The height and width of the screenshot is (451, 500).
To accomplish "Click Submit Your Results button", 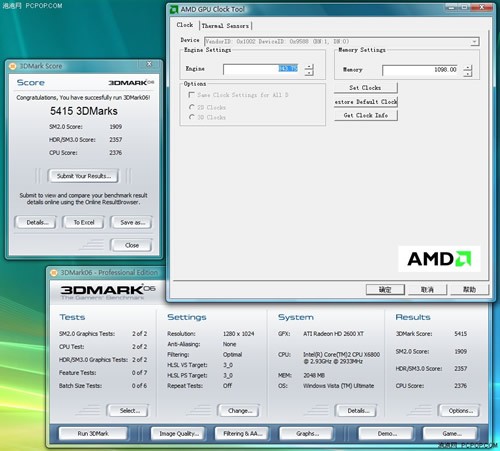I will pos(83,176).
